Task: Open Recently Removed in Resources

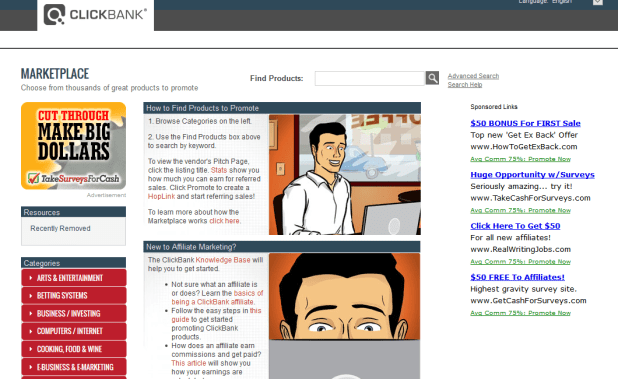Action: click(x=60, y=228)
